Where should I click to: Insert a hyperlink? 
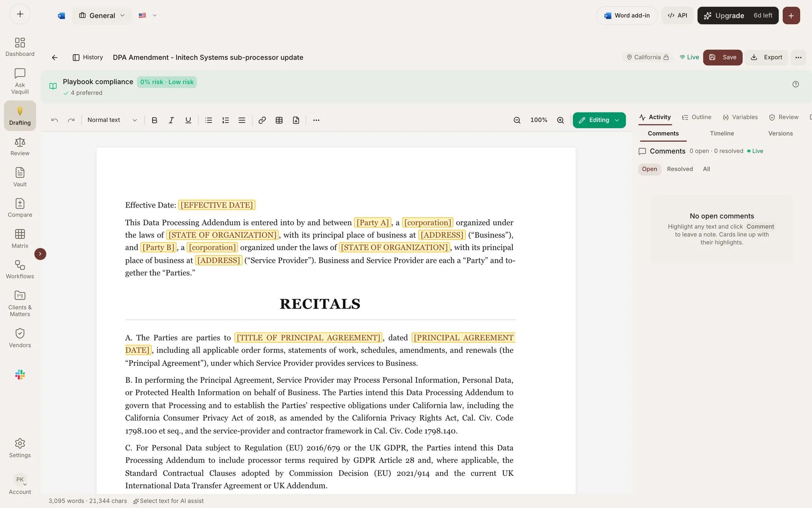coord(262,120)
